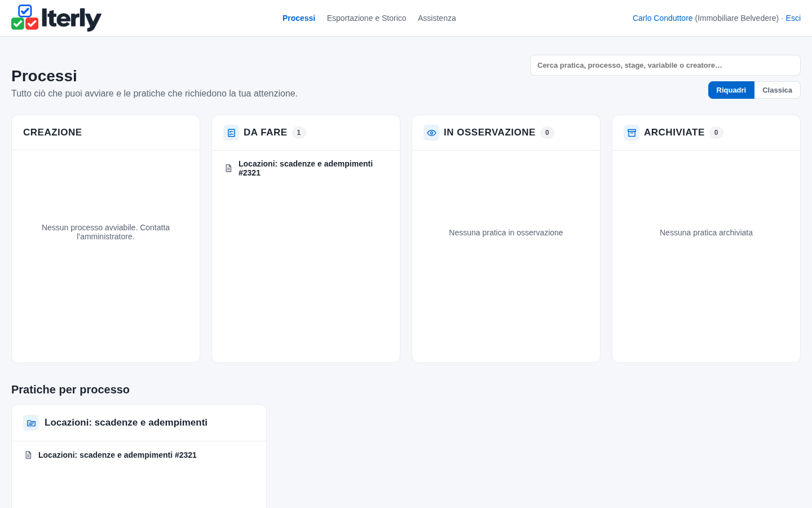Screen dimensions: 812x508
Task: Click the 'Nessuna pratica archiviata' message
Action: pos(706,233)
